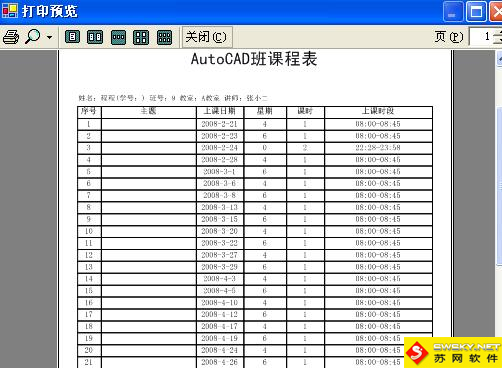Click the sequence number 10 cell
The image size is (502, 368).
[89, 231]
